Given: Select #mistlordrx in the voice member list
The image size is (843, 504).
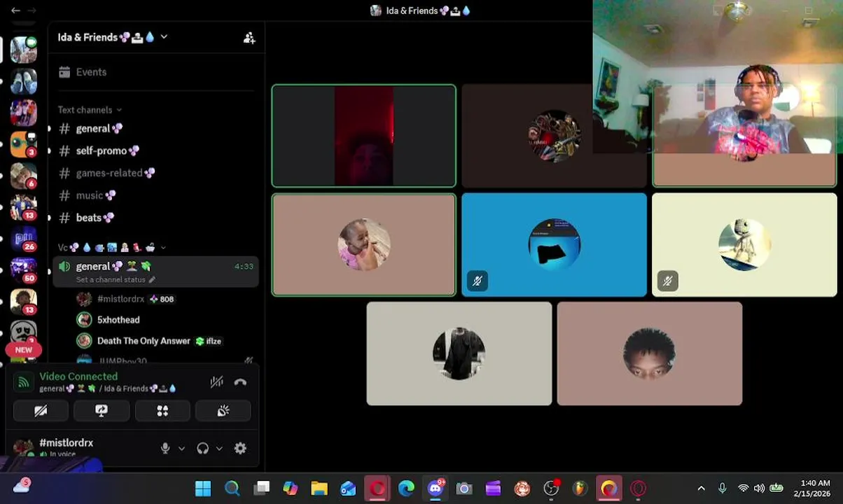Looking at the screenshot, I should click(x=165, y=299).
